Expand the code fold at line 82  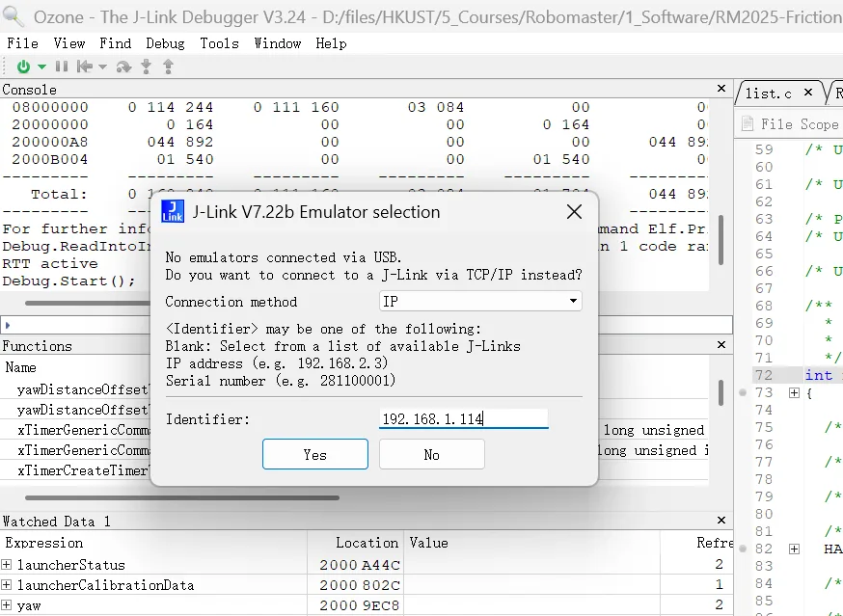click(794, 549)
